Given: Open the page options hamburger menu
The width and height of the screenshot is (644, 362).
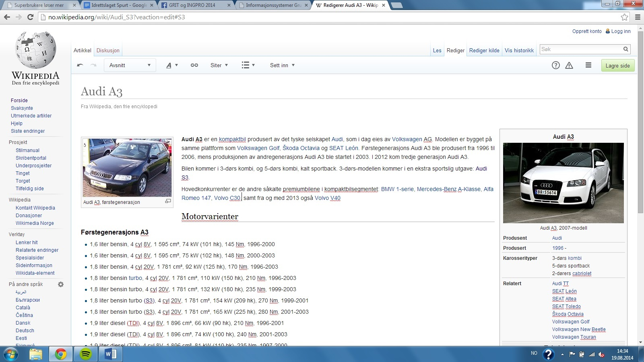Looking at the screenshot, I should coord(588,65).
